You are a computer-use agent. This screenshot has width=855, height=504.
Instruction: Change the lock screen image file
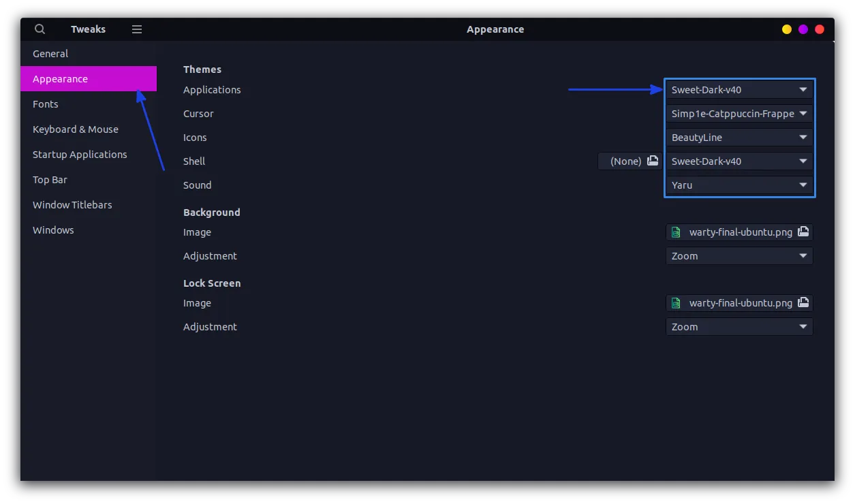tap(732, 302)
